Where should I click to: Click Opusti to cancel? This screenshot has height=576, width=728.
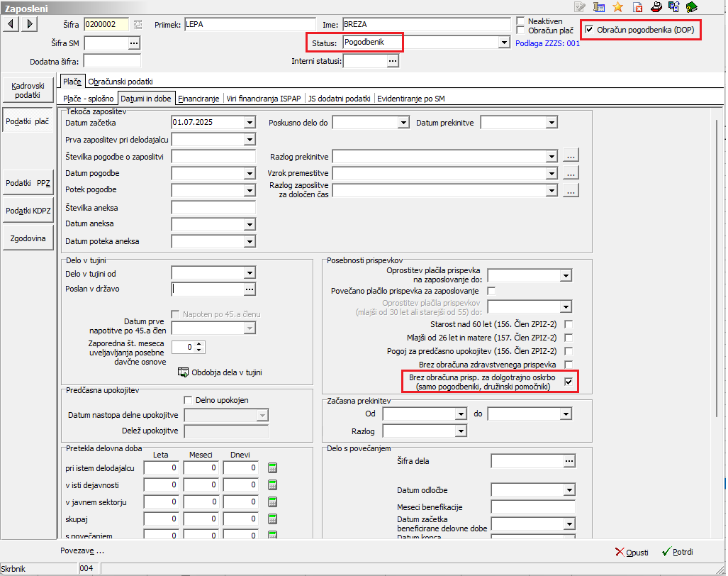[632, 552]
